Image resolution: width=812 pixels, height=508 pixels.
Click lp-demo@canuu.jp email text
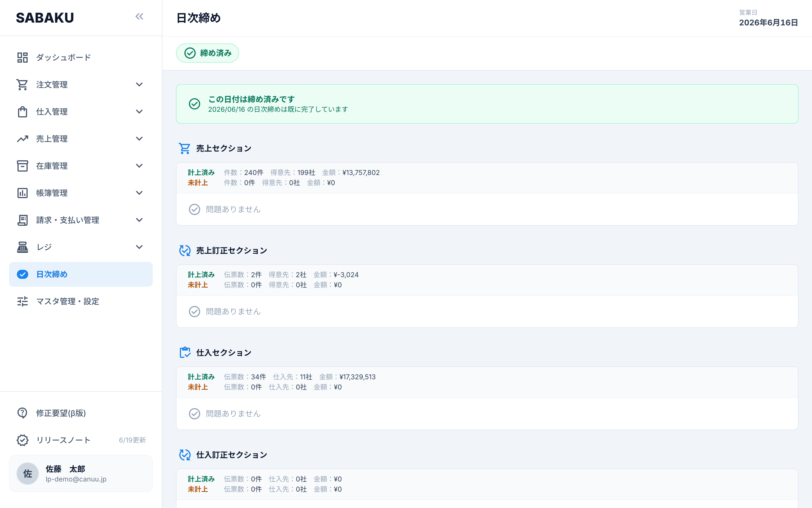(76, 479)
